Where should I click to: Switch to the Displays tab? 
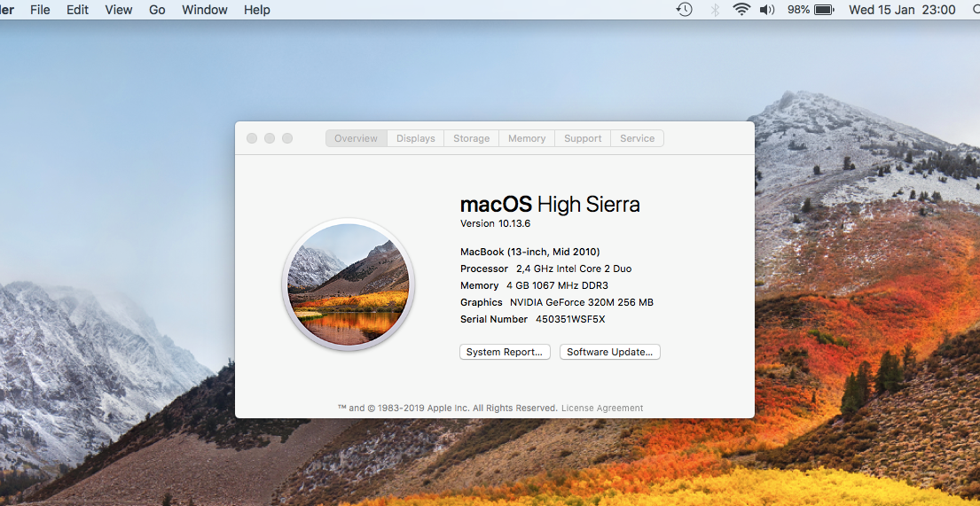coord(416,138)
